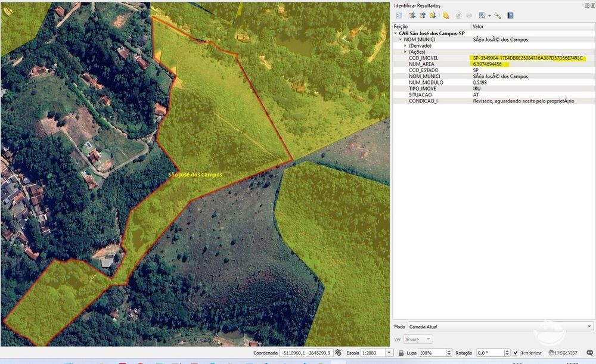Open the Escala 1:2883 dropdown arrow

pyautogui.click(x=389, y=353)
